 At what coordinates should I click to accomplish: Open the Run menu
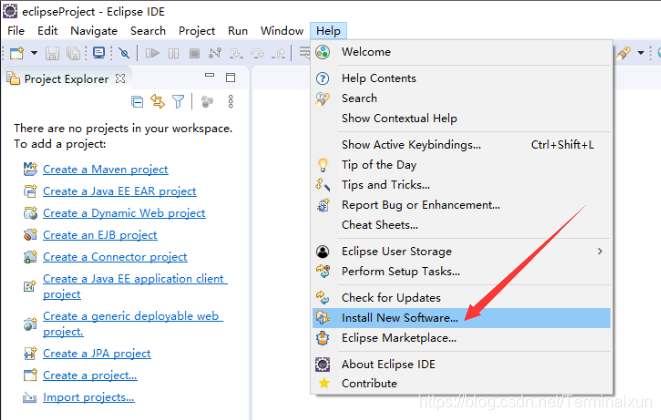click(x=238, y=31)
